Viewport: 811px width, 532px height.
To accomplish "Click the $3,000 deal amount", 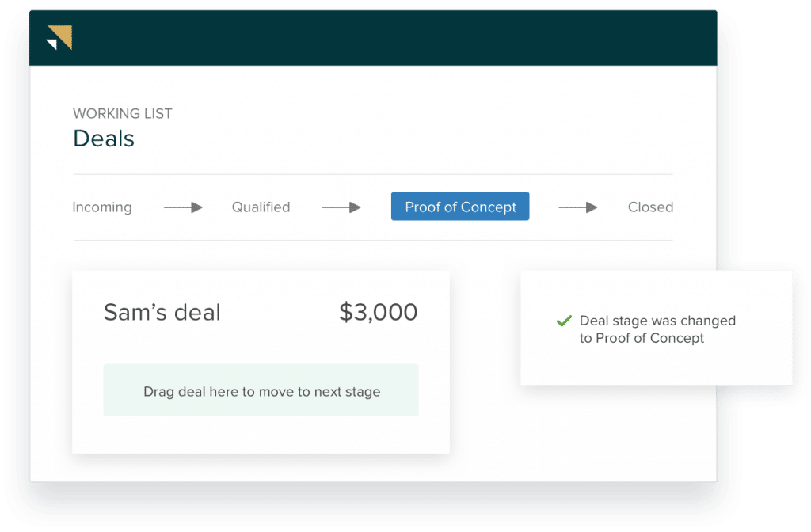I will 378,312.
